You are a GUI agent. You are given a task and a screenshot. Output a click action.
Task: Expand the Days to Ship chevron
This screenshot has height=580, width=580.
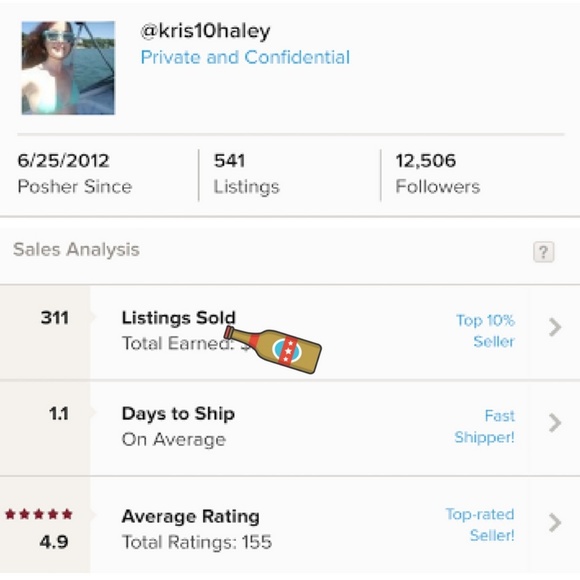tap(555, 423)
